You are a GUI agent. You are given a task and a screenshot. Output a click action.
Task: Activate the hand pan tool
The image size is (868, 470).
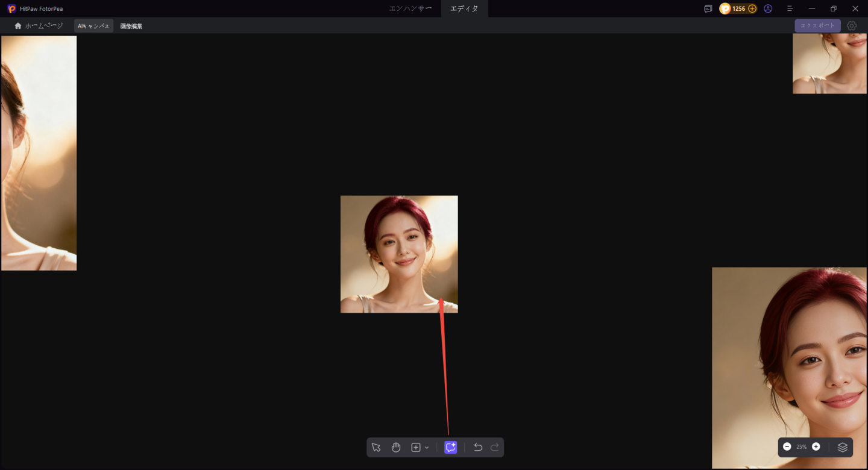pyautogui.click(x=396, y=447)
